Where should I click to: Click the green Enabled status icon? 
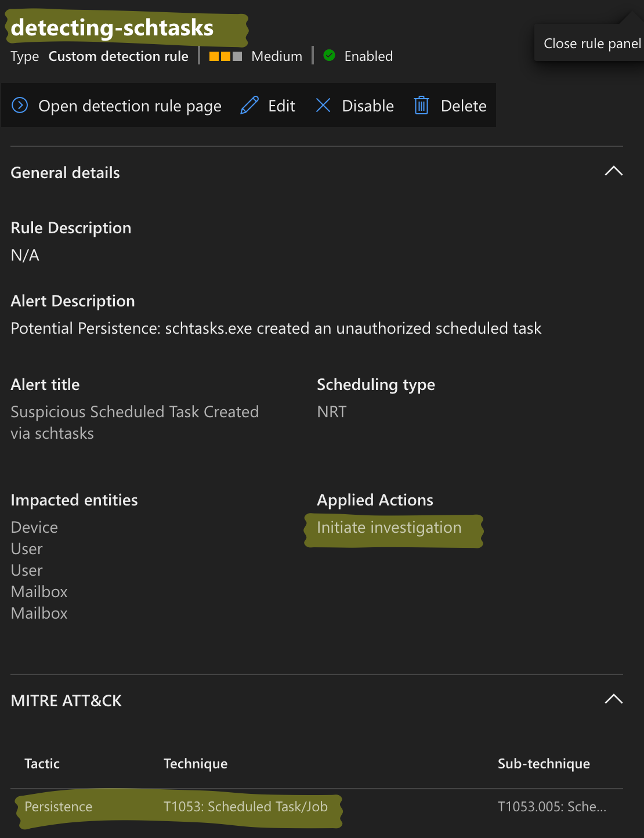(329, 55)
